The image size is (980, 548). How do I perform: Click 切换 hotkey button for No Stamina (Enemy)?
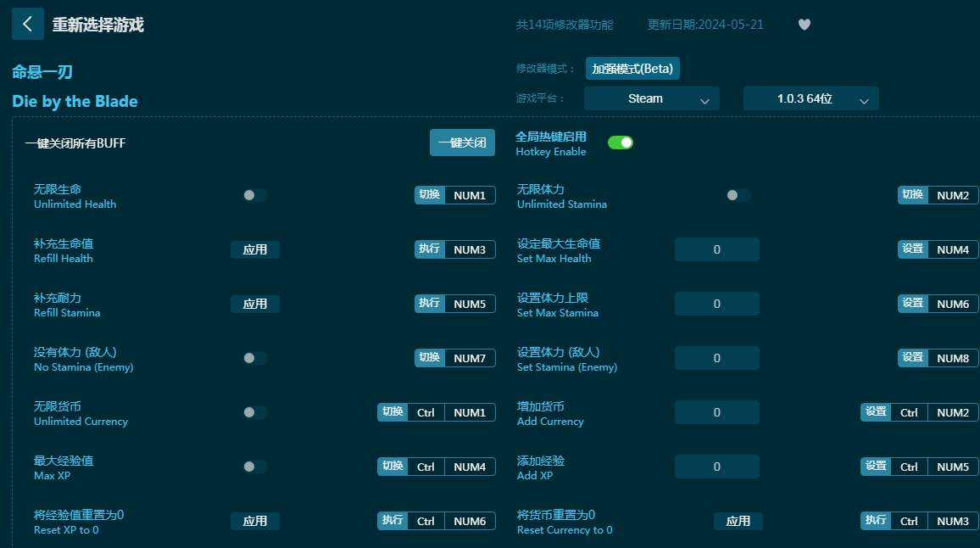point(429,358)
